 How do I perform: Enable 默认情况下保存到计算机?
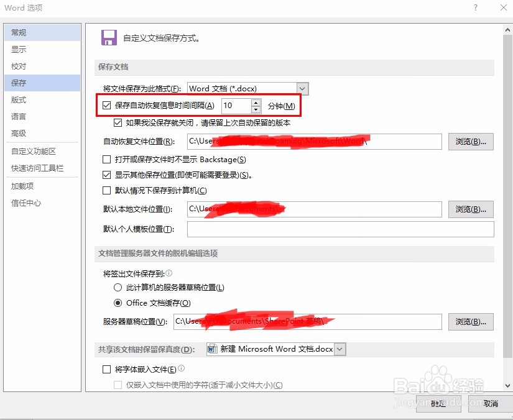coord(107,190)
